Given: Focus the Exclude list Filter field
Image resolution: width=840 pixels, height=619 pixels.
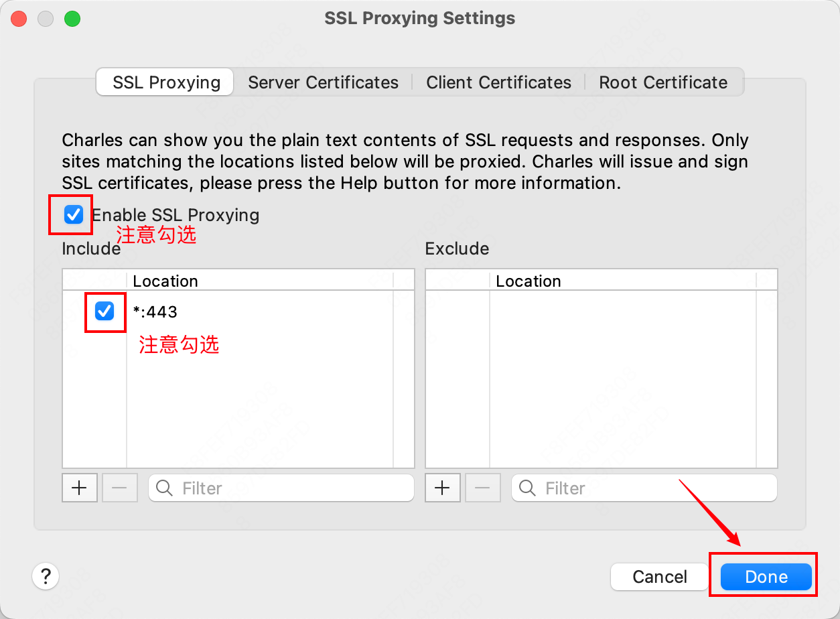Looking at the screenshot, I should pos(644,488).
